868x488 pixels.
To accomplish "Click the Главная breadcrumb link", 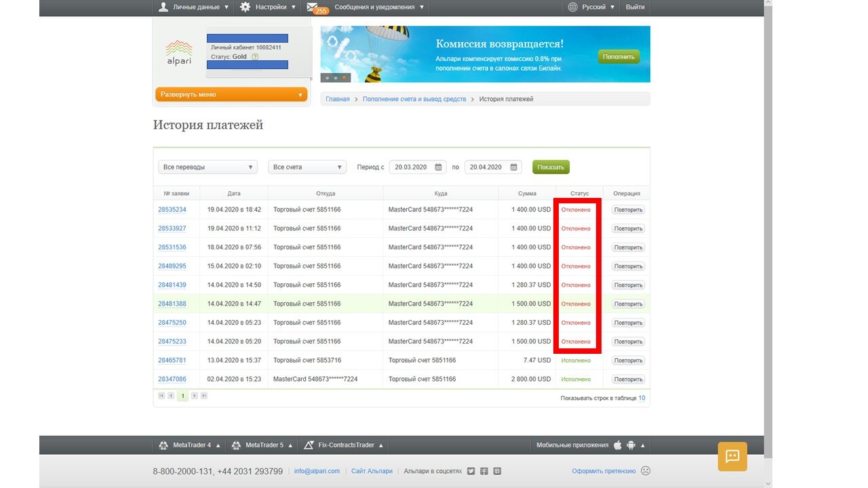I will (338, 99).
